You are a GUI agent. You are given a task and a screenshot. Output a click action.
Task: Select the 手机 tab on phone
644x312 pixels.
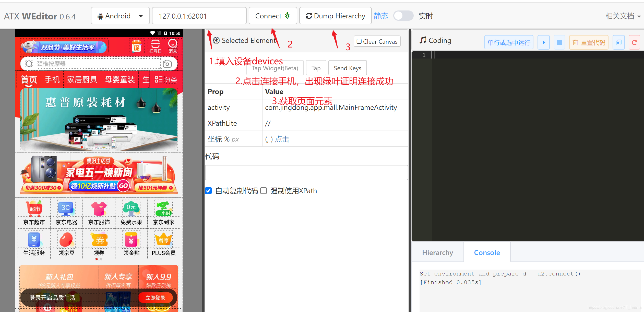coord(52,80)
